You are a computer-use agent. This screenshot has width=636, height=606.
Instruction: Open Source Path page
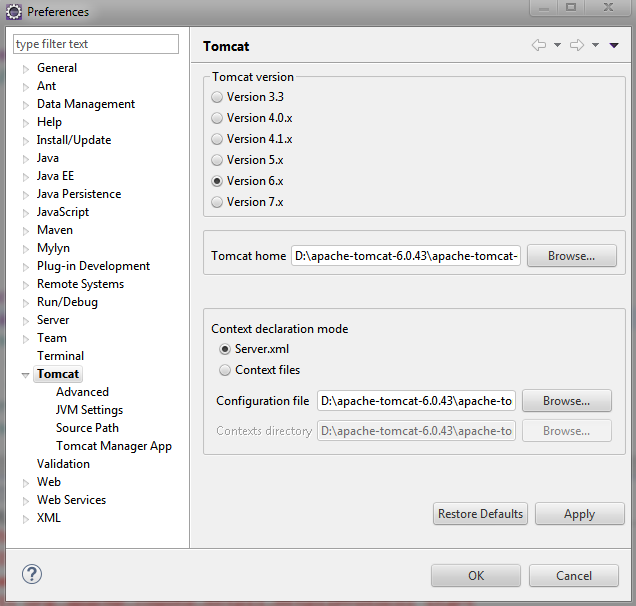point(87,428)
